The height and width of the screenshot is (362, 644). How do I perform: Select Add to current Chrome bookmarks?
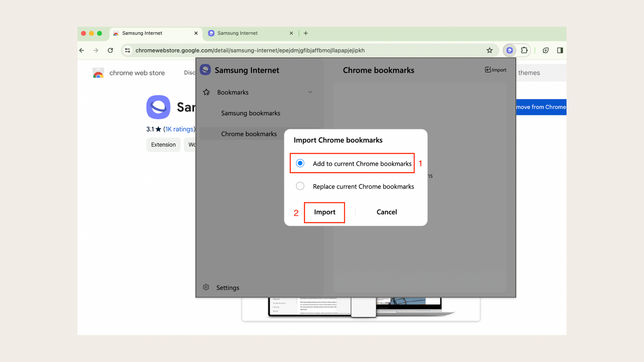point(352,163)
